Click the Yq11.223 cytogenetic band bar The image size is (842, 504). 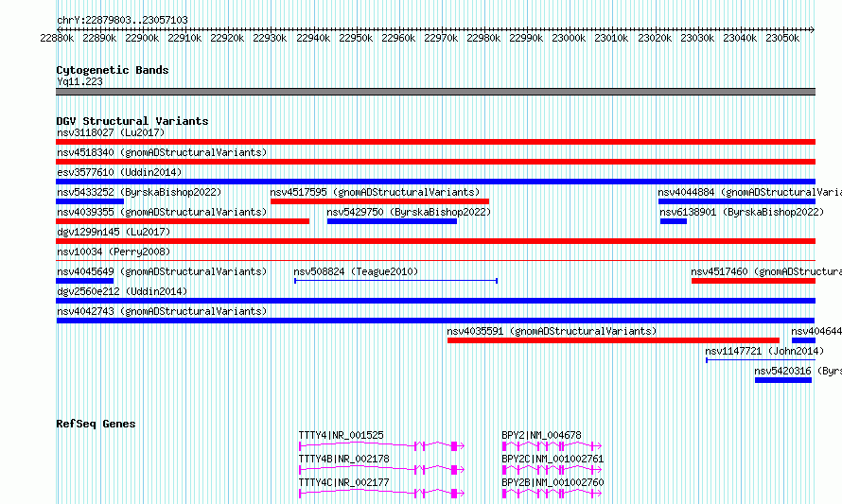coord(435,92)
